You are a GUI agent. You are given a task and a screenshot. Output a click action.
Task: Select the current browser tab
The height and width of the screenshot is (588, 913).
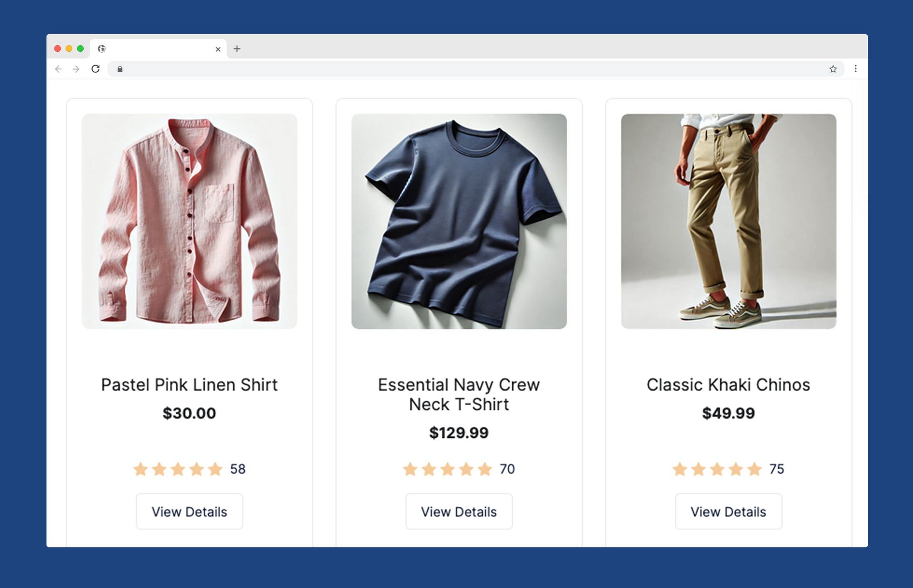click(157, 49)
